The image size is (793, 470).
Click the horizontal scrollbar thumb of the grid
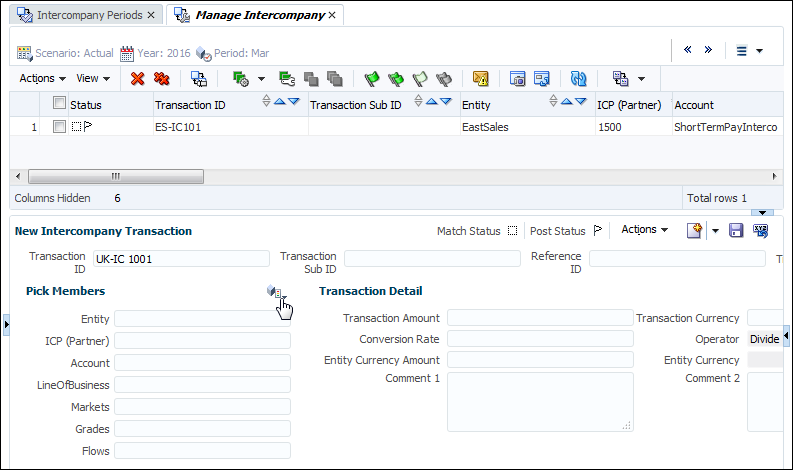pos(116,176)
